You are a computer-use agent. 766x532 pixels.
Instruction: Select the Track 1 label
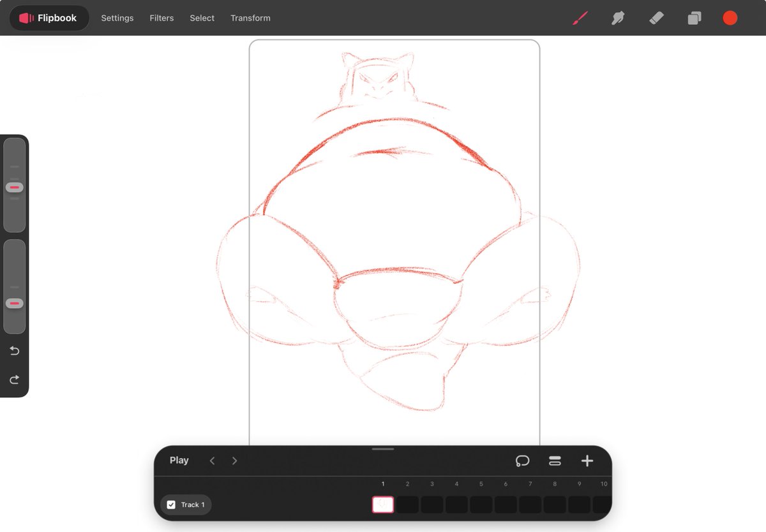point(193,505)
